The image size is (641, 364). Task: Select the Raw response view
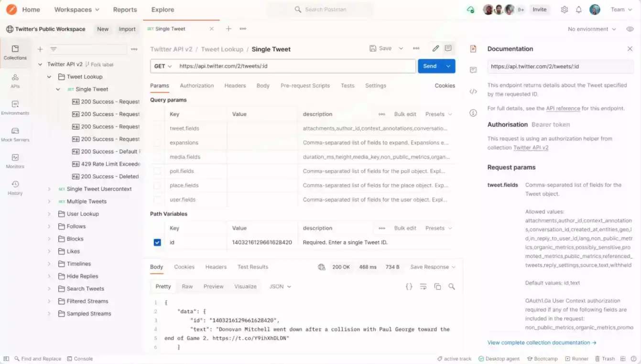(x=187, y=287)
